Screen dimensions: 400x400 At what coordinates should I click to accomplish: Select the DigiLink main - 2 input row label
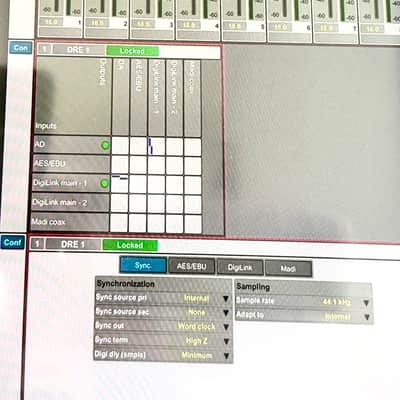(x=70, y=203)
